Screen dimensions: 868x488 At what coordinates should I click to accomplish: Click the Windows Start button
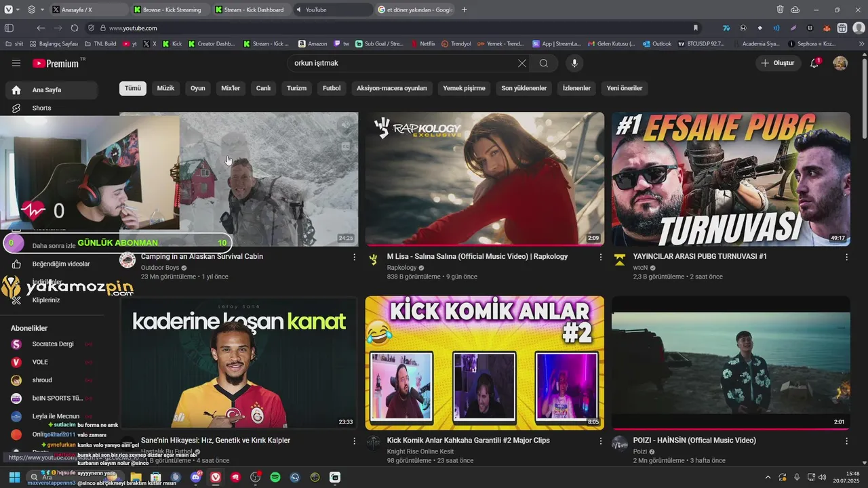14,477
